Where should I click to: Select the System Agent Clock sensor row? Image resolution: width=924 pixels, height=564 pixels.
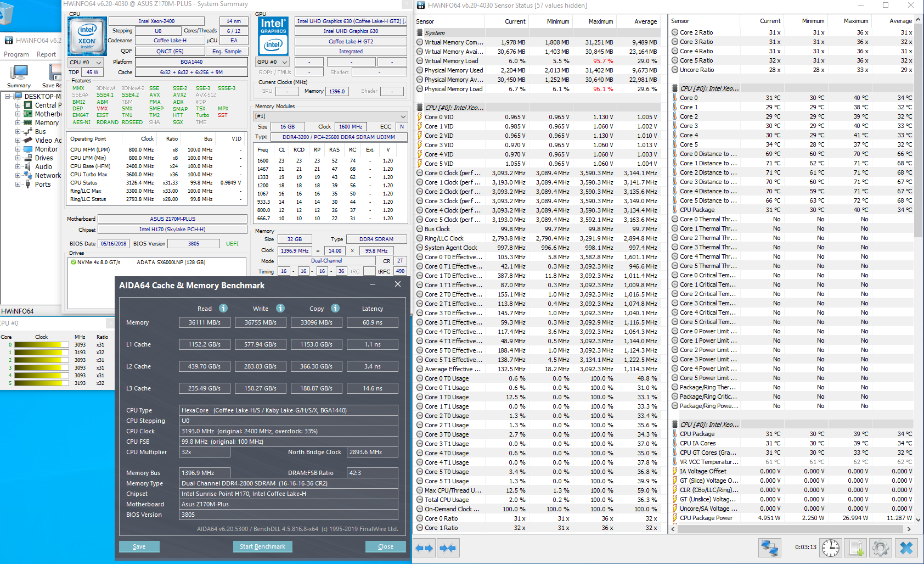tap(537, 248)
